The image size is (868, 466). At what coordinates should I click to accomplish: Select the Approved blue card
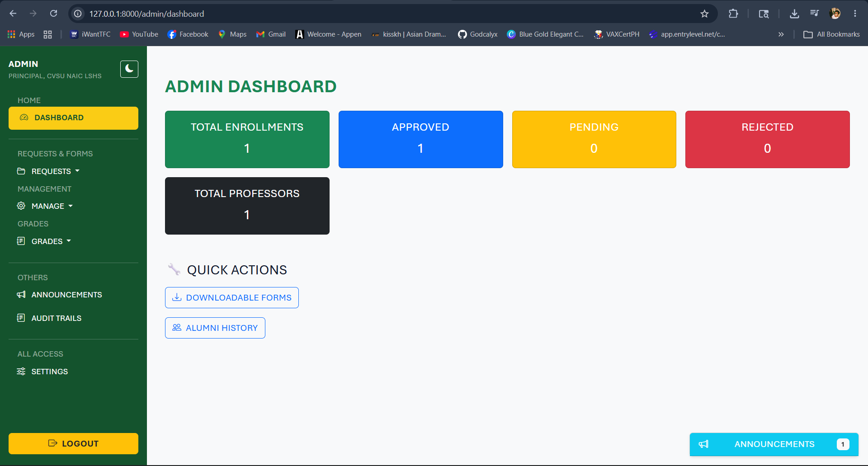click(x=421, y=140)
